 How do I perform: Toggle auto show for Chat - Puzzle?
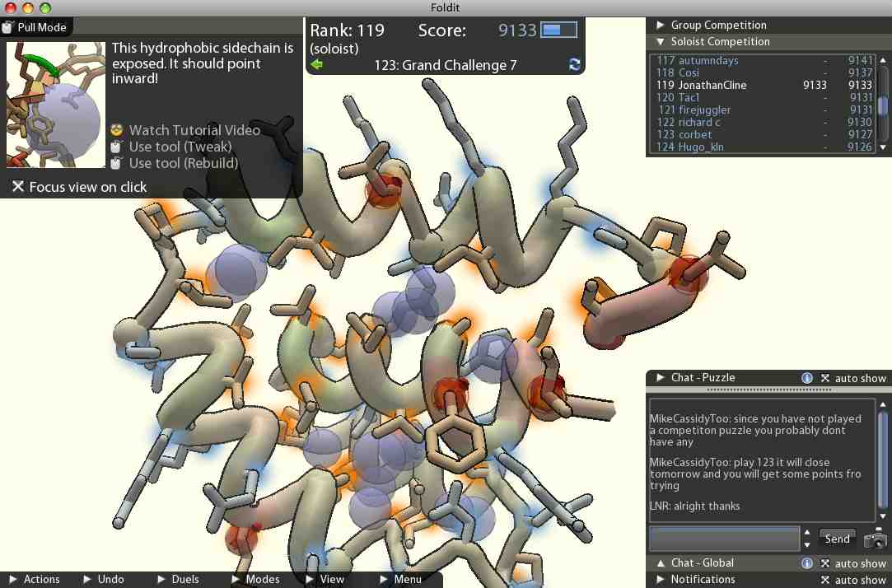(825, 377)
